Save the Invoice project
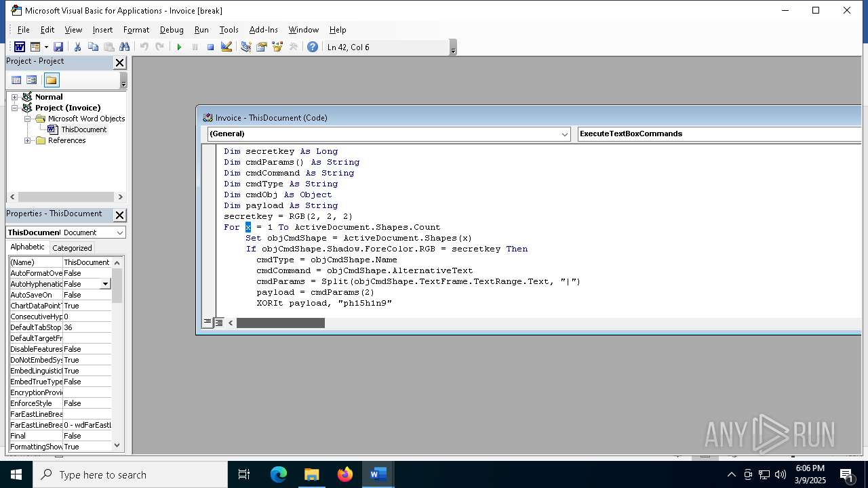The image size is (868, 488). 58,47
